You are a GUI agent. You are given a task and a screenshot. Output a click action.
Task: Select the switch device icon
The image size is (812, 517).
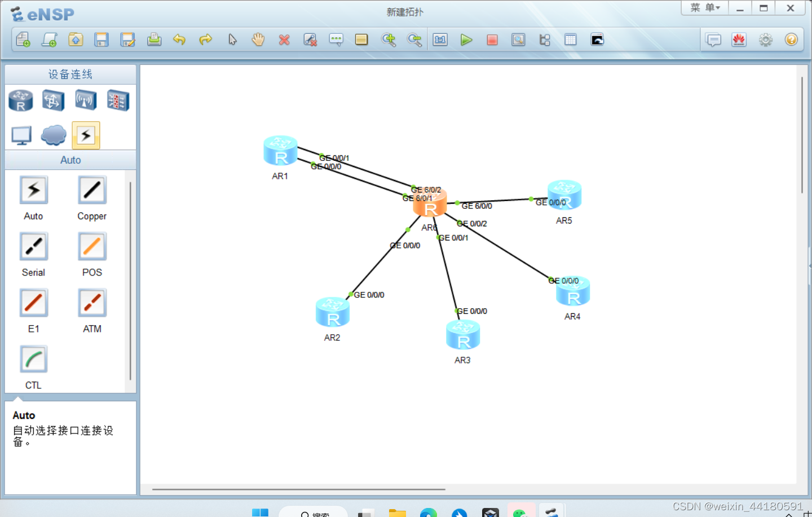(53, 100)
